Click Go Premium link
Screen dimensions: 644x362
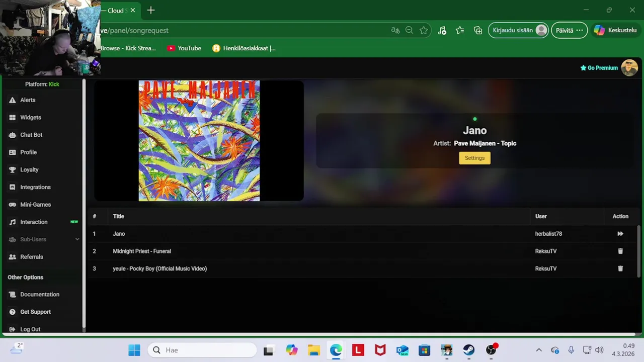(599, 68)
